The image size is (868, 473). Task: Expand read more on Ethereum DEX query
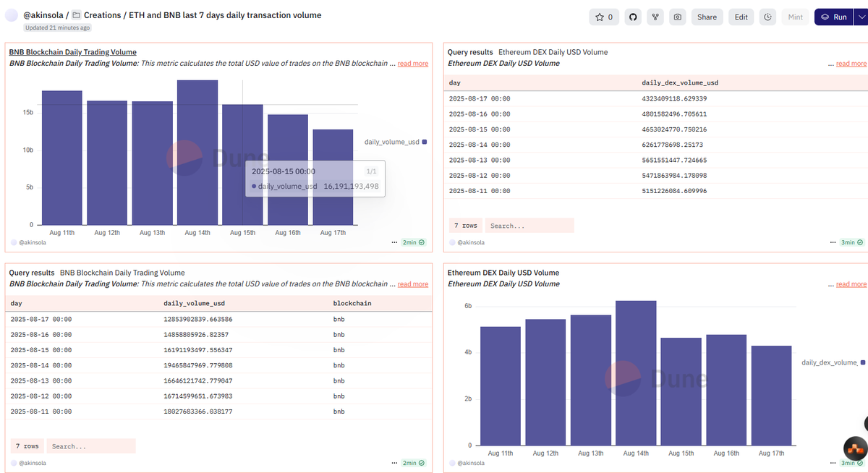pos(851,62)
